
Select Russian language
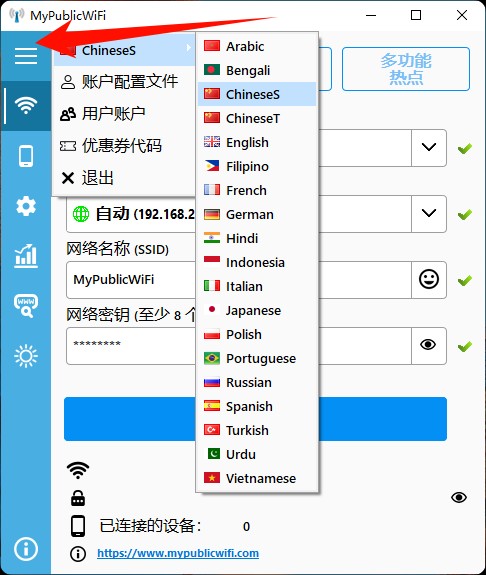click(257, 382)
